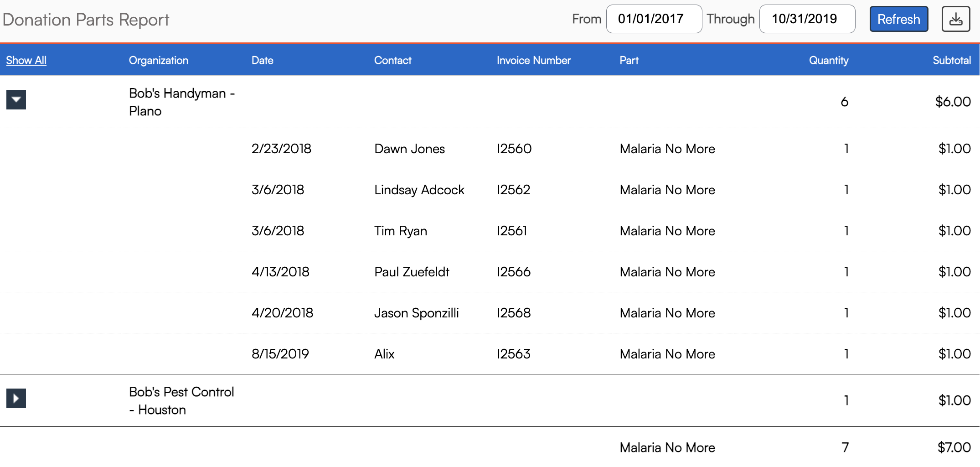Sort by Organization column header
980x467 pixels.
coord(158,60)
